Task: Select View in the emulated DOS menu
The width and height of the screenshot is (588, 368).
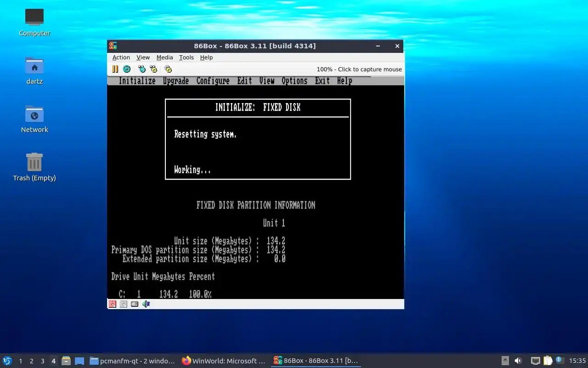Action: click(x=267, y=81)
